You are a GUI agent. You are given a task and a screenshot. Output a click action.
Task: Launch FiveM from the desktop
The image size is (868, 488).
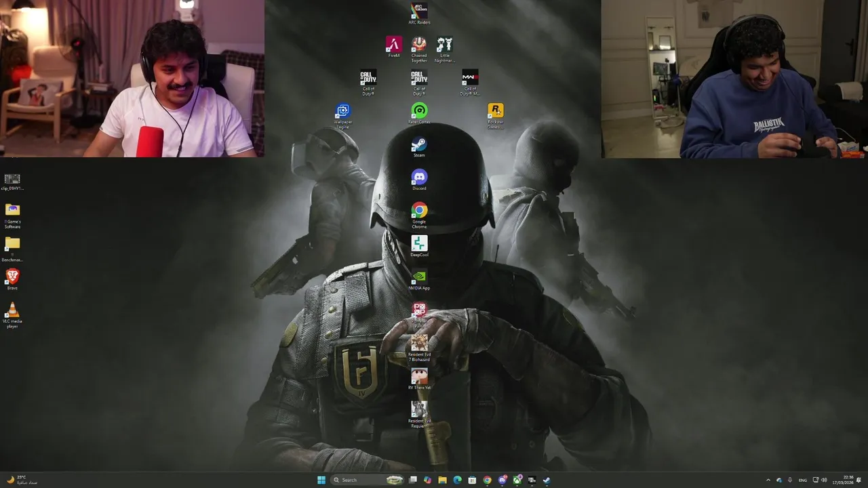394,47
